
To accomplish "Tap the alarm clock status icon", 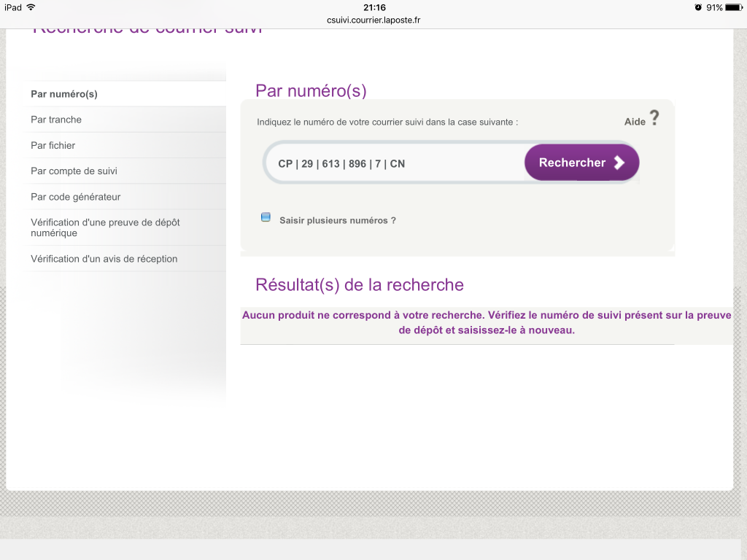I will click(x=698, y=7).
